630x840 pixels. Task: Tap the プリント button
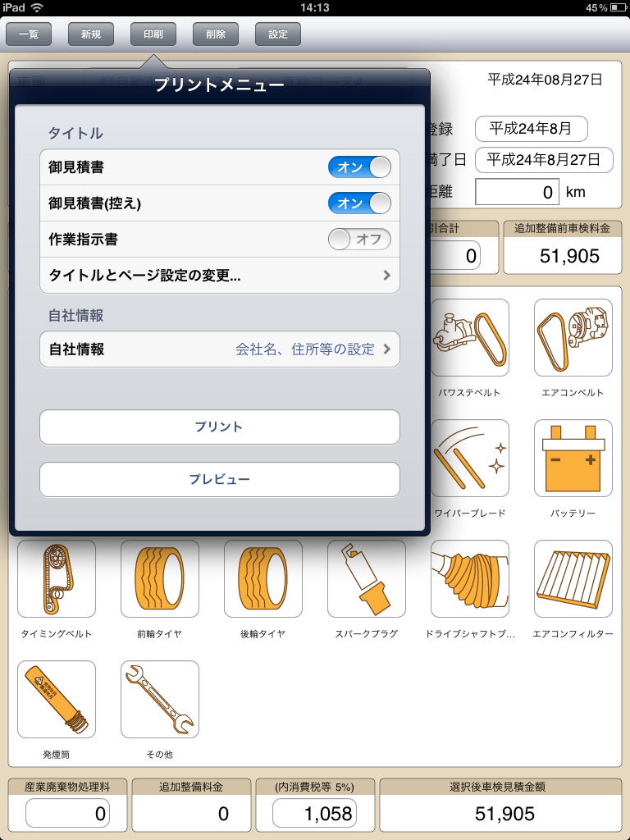click(x=220, y=427)
